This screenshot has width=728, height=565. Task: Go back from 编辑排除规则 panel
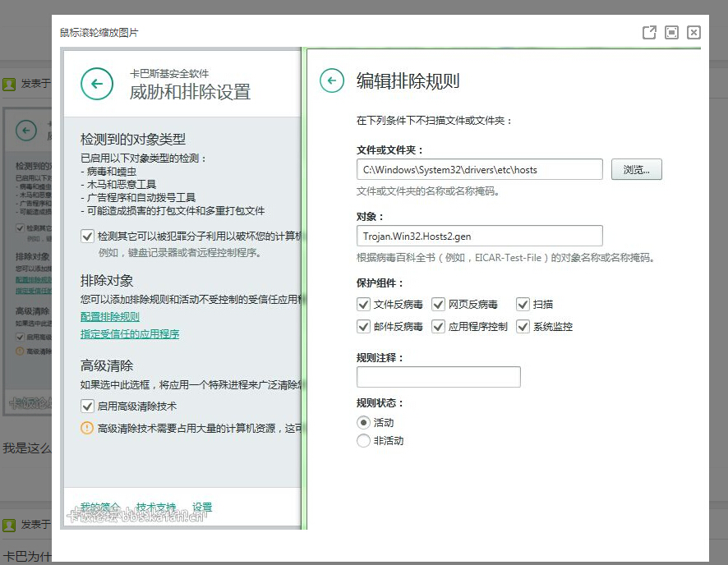(x=332, y=80)
